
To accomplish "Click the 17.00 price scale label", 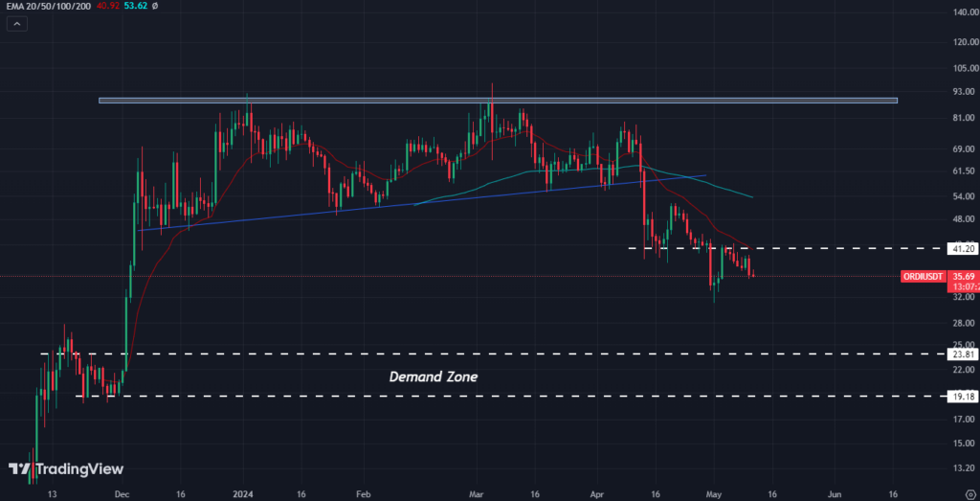I will pyautogui.click(x=965, y=420).
